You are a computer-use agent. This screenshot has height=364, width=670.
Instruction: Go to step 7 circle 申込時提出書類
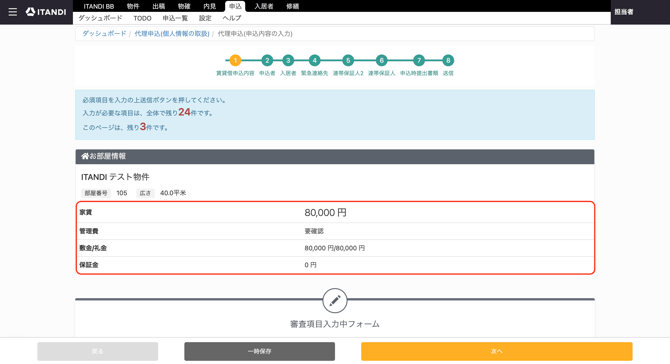click(419, 60)
